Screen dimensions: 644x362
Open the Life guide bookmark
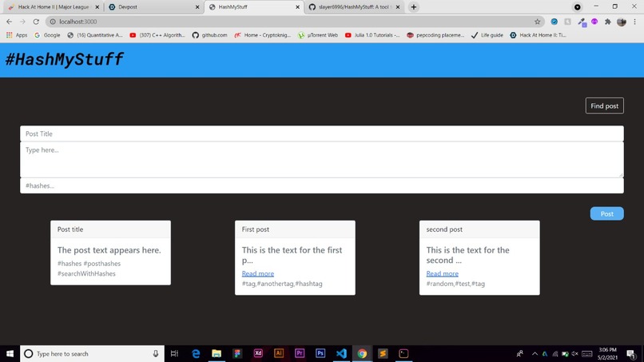(487, 35)
